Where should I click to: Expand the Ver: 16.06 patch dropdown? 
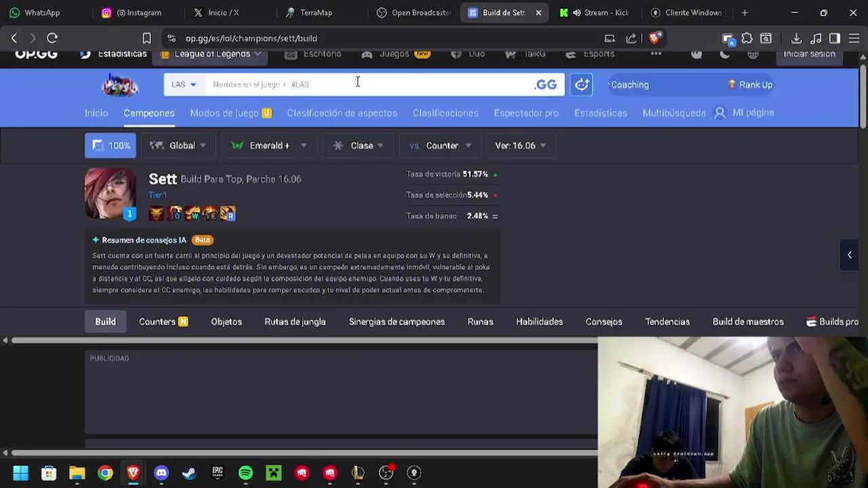(521, 146)
